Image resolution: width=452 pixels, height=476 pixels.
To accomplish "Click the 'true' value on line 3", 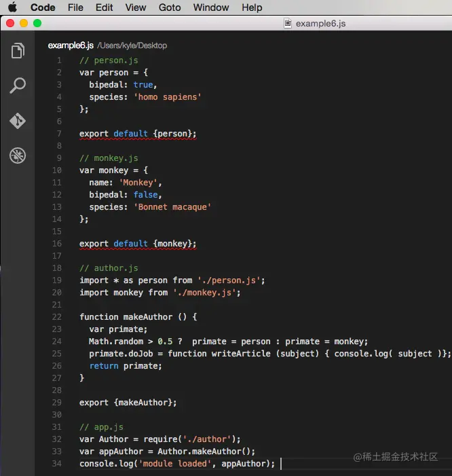I will pyautogui.click(x=143, y=85).
